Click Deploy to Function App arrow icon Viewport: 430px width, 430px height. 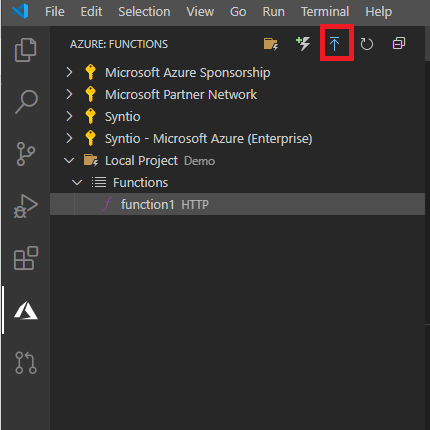(334, 44)
